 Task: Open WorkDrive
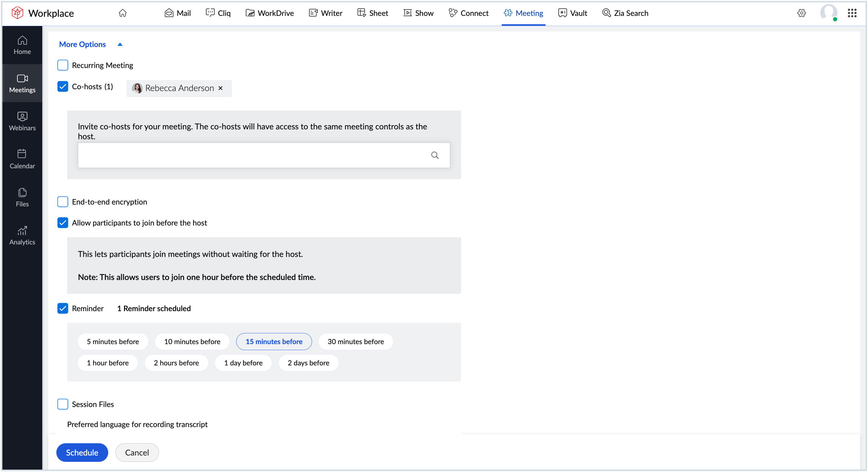point(269,13)
